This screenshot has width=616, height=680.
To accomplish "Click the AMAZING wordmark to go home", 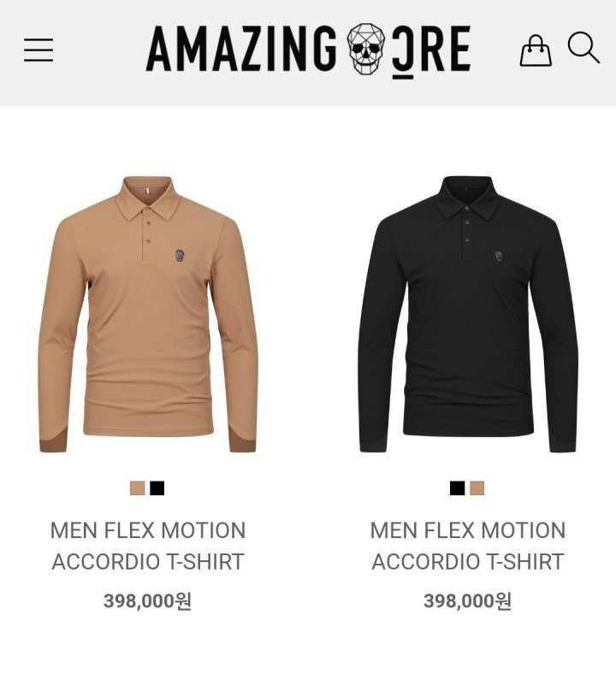I will (x=241, y=48).
